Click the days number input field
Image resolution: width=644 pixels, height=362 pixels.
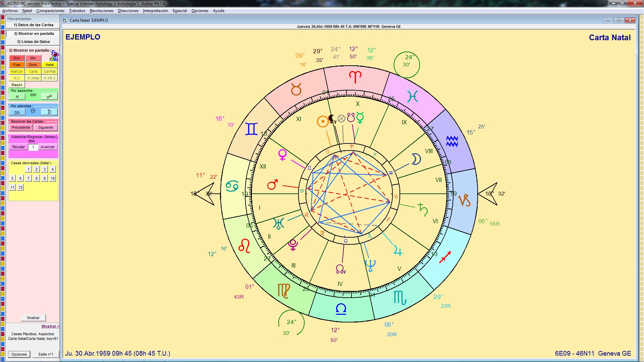[33, 147]
